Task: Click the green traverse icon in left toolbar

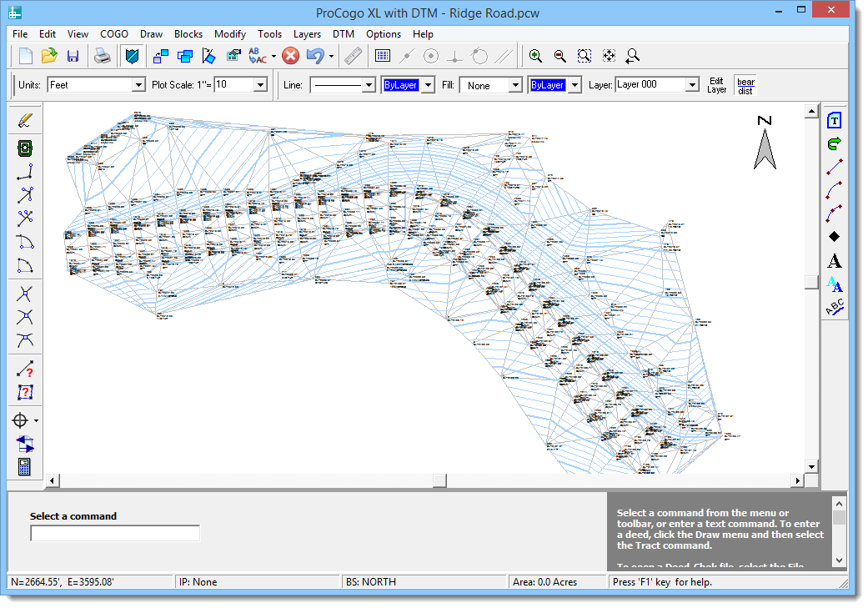Action: (x=25, y=148)
